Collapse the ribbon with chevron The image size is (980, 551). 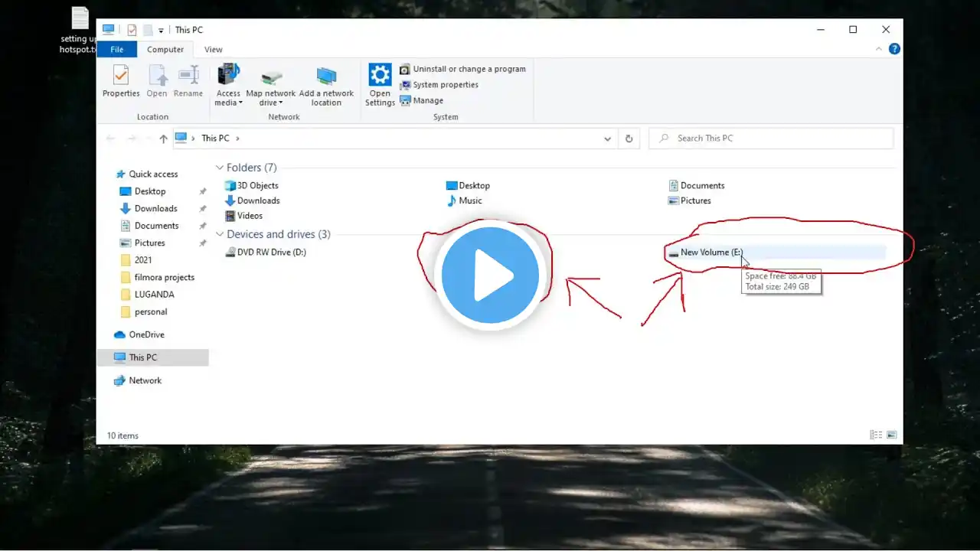point(879,49)
